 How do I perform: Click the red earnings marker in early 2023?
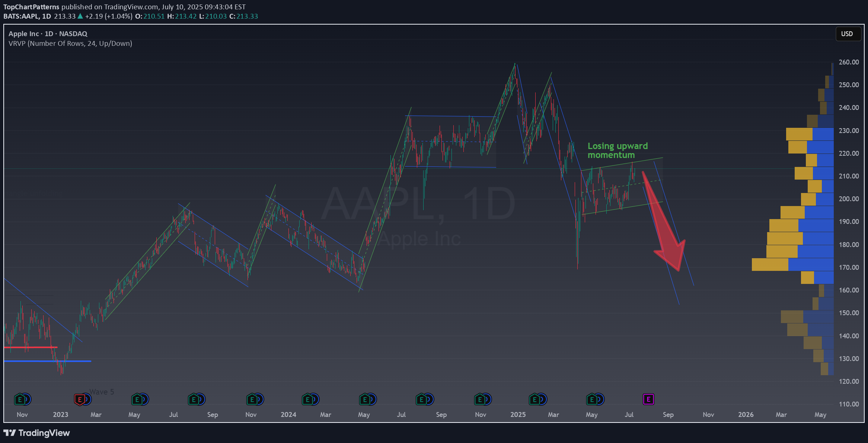pyautogui.click(x=80, y=399)
